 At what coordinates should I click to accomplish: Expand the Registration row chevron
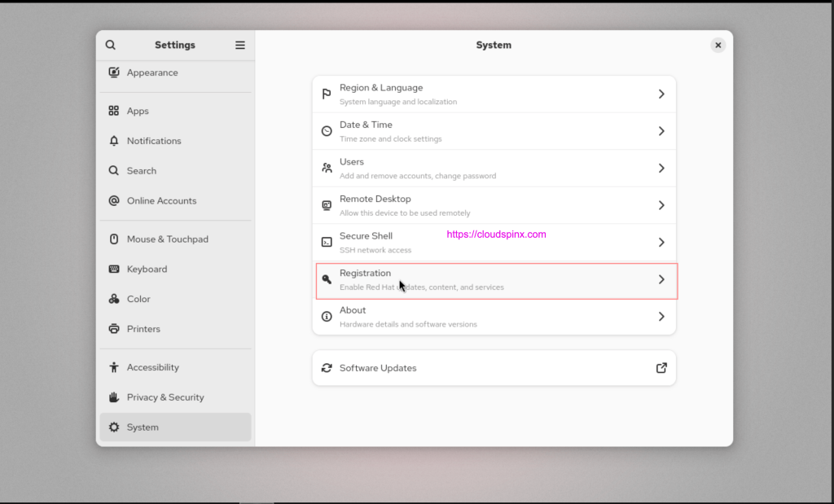(661, 278)
